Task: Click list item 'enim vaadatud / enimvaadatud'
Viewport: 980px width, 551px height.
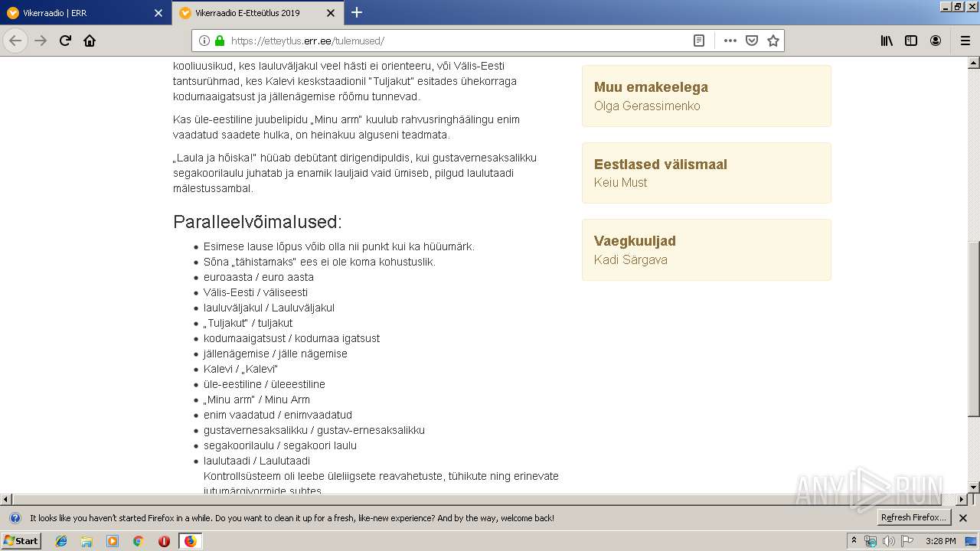Action: 278,415
